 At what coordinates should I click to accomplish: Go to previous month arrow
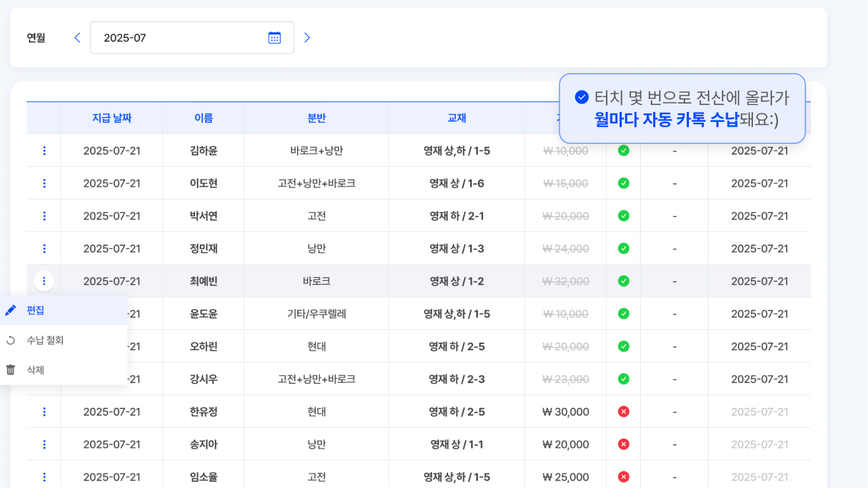coord(77,37)
